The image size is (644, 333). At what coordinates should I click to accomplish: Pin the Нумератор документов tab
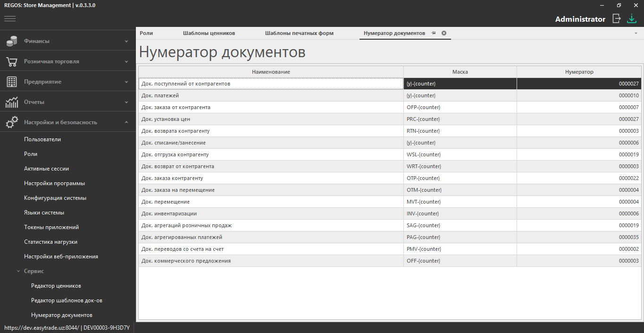(x=434, y=33)
